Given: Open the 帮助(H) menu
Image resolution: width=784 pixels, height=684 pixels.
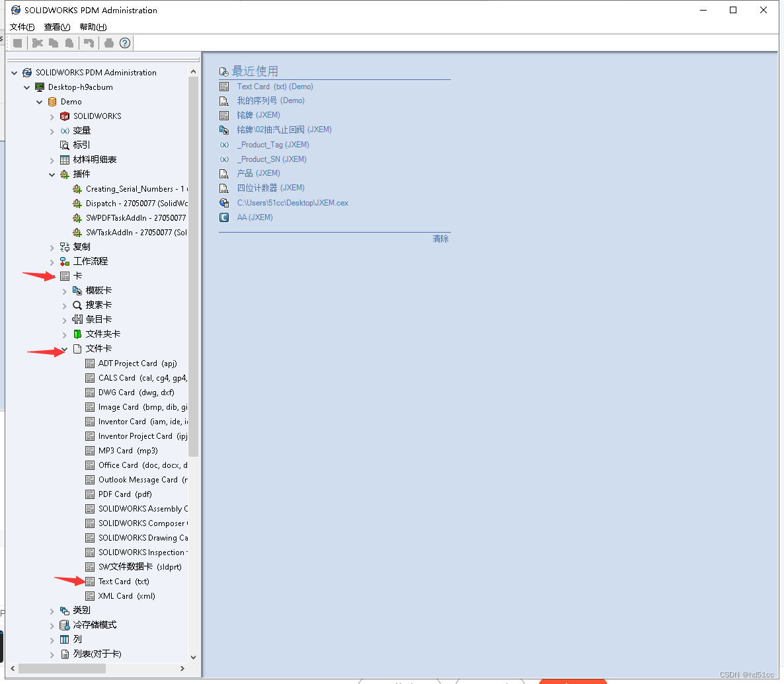Looking at the screenshot, I should click(x=93, y=26).
